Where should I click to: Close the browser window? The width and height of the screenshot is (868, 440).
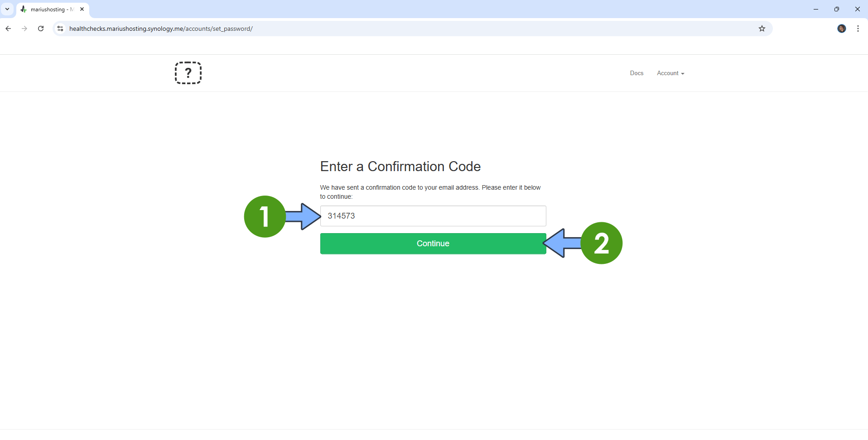(x=857, y=9)
